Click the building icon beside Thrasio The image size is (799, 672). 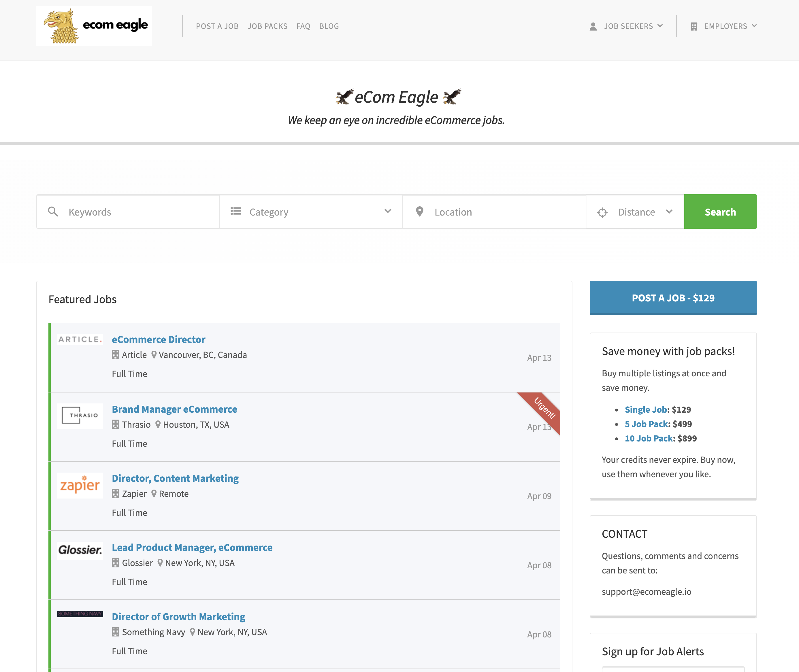(x=116, y=424)
